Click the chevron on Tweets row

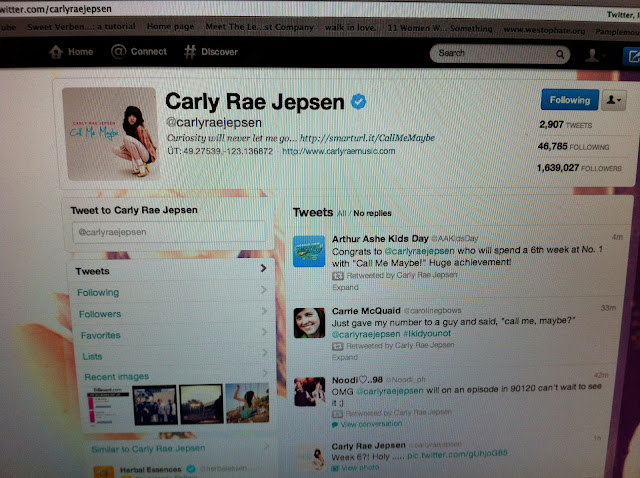(263, 268)
